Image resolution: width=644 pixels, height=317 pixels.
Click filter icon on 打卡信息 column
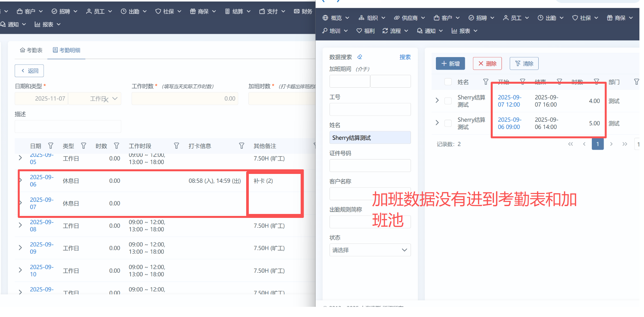tap(241, 146)
